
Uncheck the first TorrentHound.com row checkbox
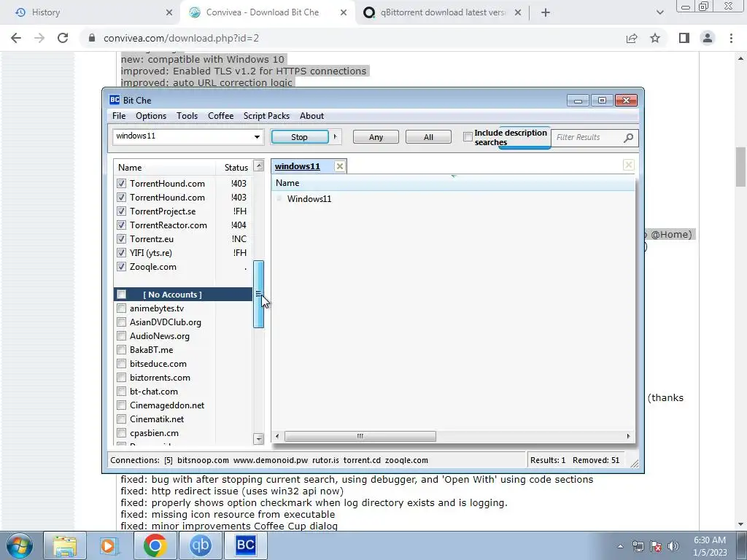click(x=122, y=183)
